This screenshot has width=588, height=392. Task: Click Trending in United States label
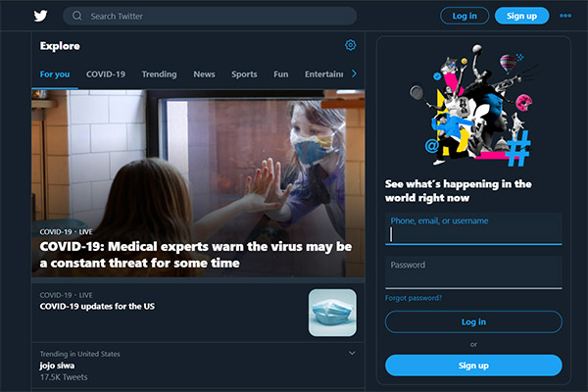click(80, 354)
